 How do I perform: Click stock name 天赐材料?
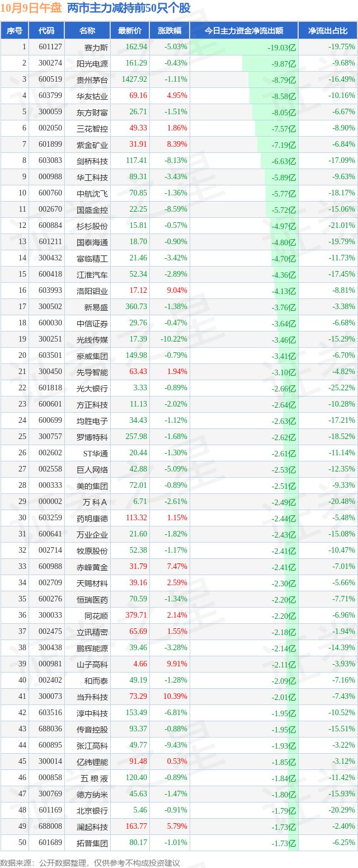pos(92,583)
